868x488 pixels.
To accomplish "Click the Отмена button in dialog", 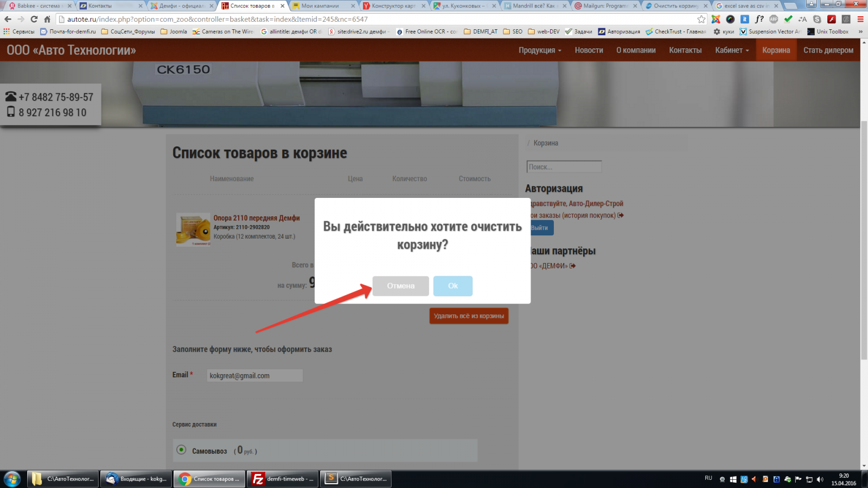I will 400,286.
